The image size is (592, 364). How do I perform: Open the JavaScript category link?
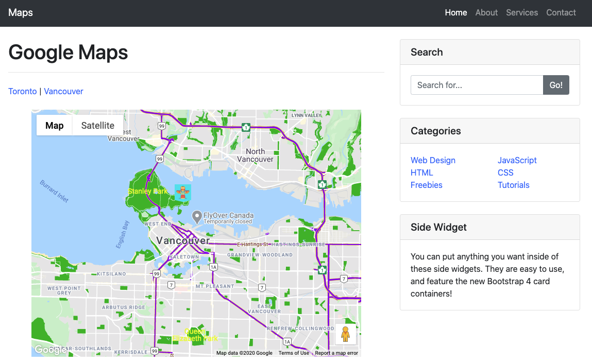point(517,160)
